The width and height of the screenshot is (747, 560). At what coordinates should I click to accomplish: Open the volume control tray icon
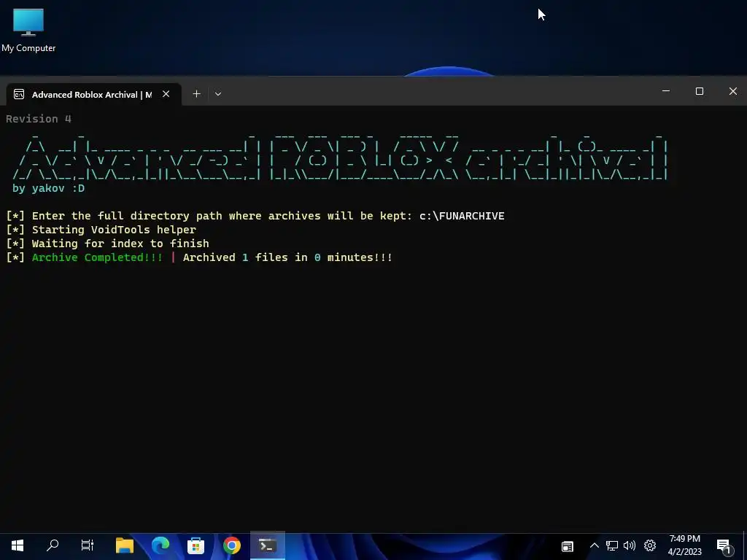(630, 545)
